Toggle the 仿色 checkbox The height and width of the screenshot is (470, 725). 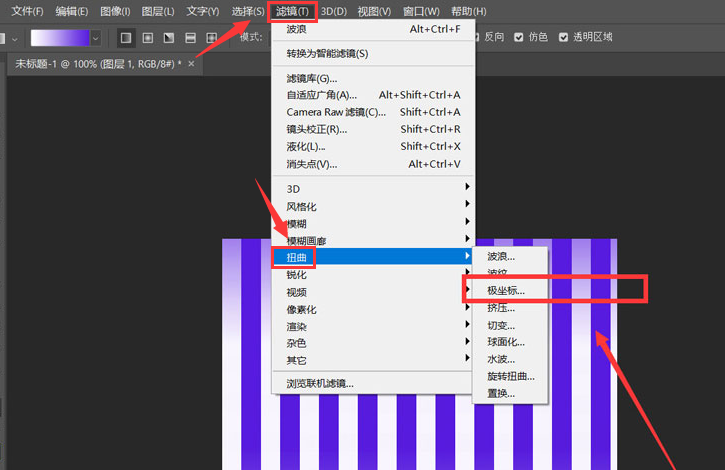point(519,37)
